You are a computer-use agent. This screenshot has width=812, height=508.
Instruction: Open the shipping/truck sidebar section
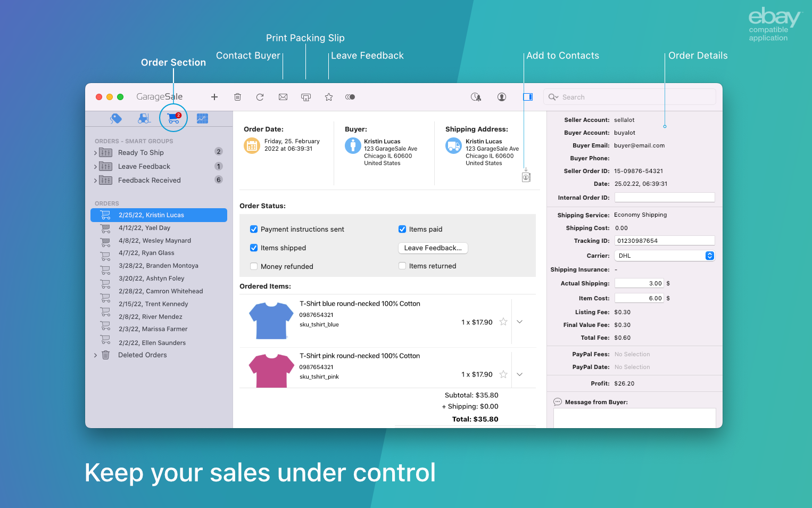pyautogui.click(x=144, y=118)
